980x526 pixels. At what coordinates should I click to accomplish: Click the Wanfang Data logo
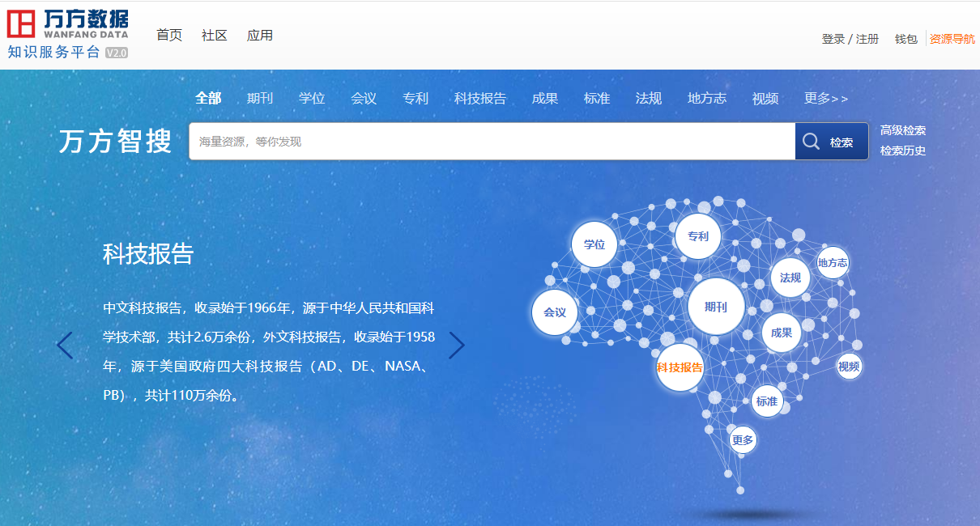coord(67,24)
